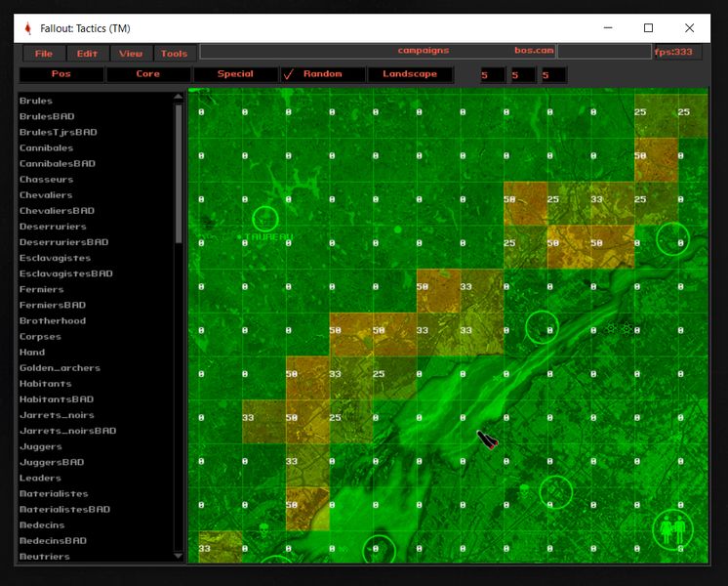Choose Cannibales from the list
The image size is (728, 586).
(47, 148)
